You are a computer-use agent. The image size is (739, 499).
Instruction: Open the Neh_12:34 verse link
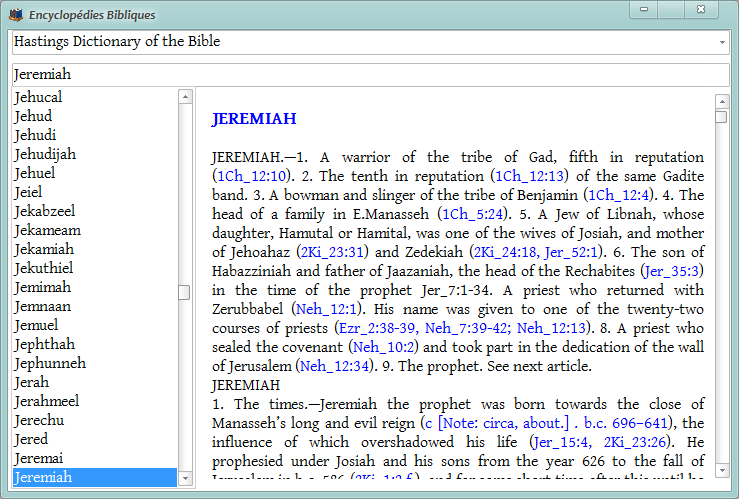tap(334, 366)
